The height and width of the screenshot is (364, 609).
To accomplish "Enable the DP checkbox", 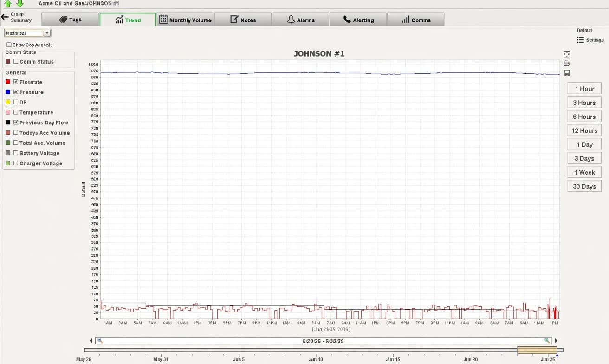I will tap(16, 102).
